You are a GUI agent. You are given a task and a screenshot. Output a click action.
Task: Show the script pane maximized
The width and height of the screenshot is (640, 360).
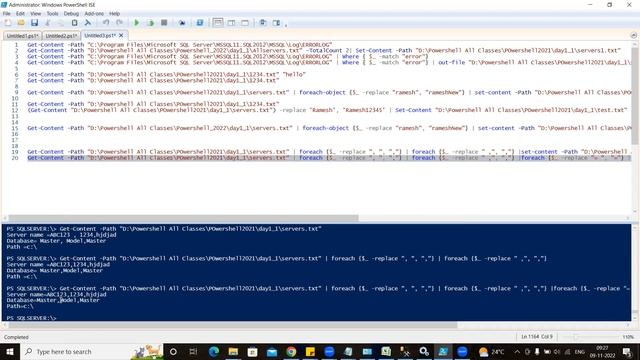click(x=245, y=23)
